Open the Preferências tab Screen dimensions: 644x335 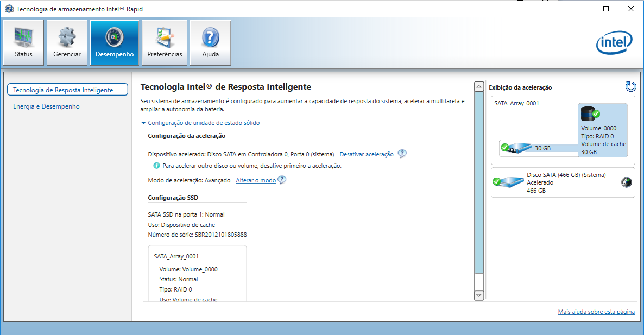165,43
